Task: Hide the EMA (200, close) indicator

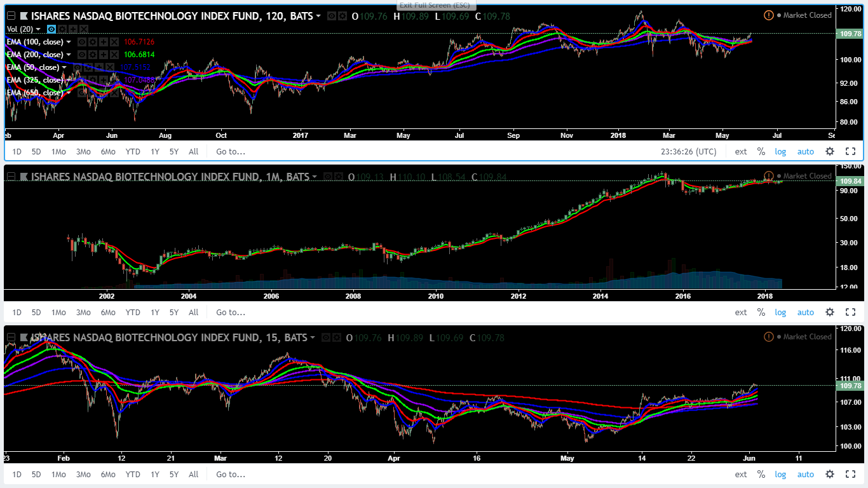Action: point(81,55)
